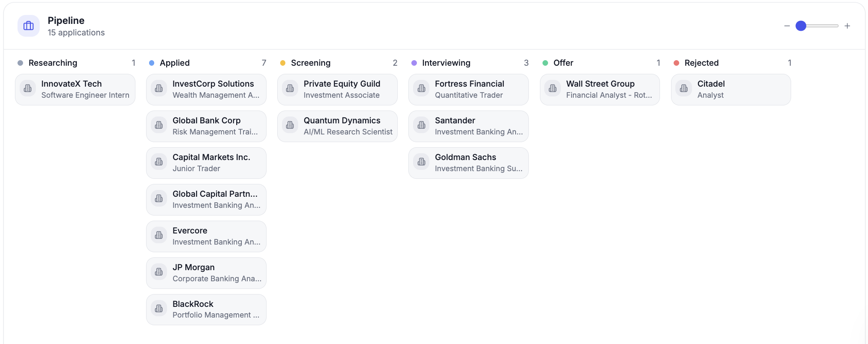Open the Global Capital Partn... application name
868x344 pixels.
[215, 194]
